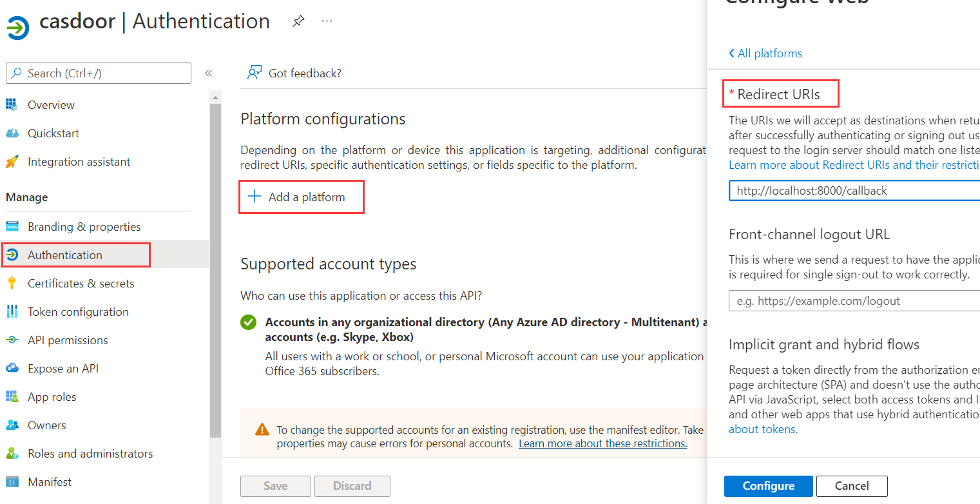
Task: Click the pin icon beside Authentication title
Action: click(x=298, y=21)
